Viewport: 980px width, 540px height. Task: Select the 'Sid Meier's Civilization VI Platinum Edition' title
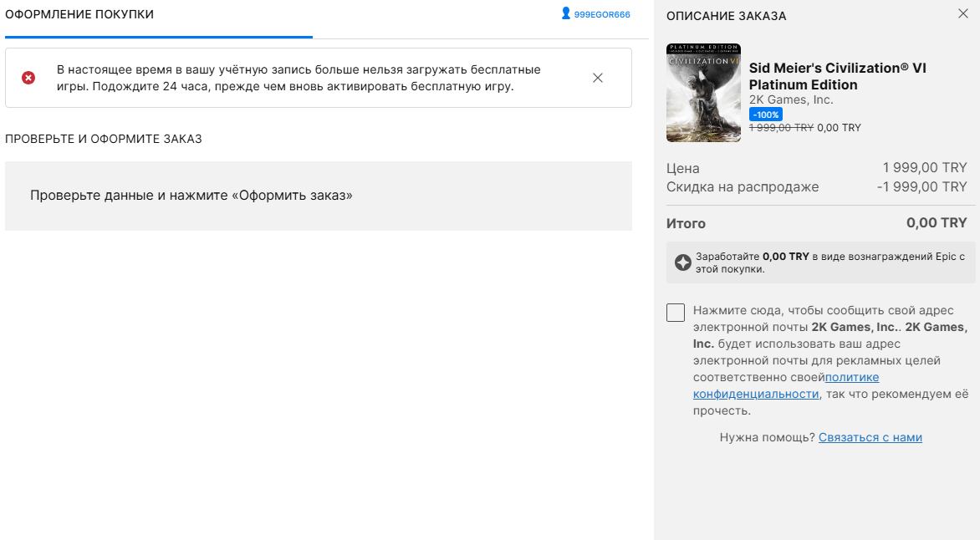click(x=838, y=76)
